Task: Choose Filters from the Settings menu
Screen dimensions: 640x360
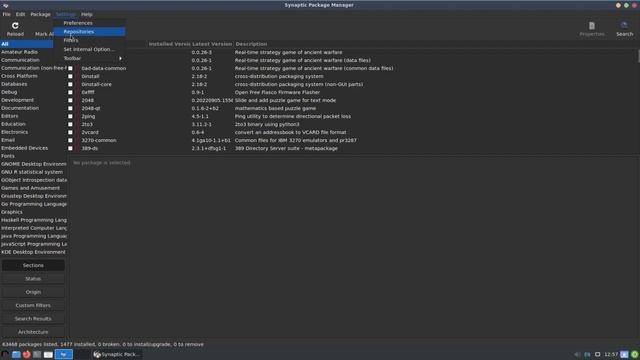Action: pos(89,40)
